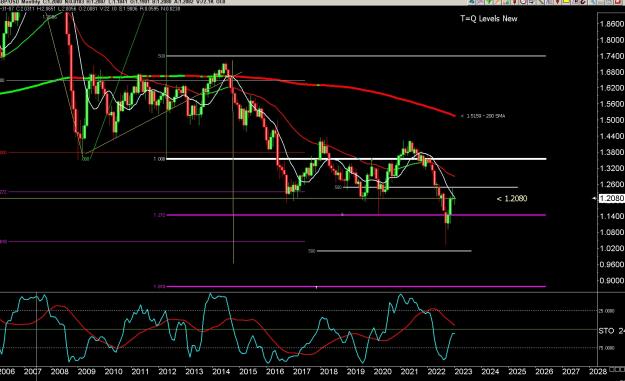Viewport: 625px width, 381px height.
Task: Click the 2014 year label on time axis
Action: tap(221, 371)
